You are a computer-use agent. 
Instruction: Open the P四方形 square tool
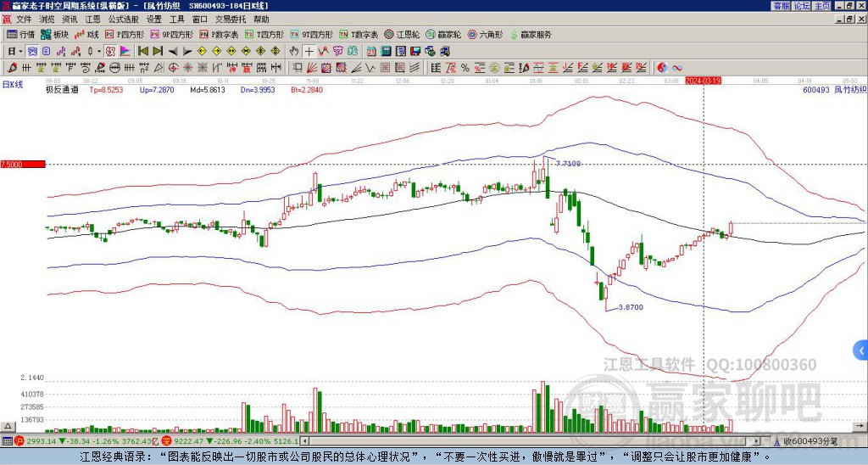[125, 34]
